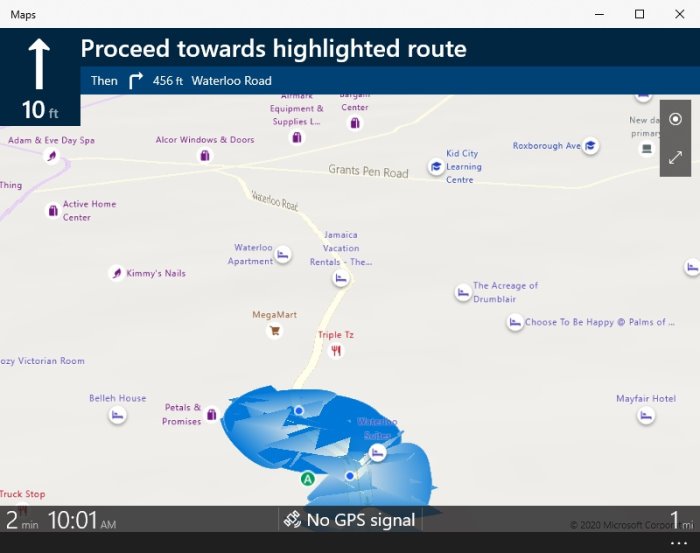
Task: Click the Airmark Equipment & Supplies pin
Action: (x=297, y=137)
